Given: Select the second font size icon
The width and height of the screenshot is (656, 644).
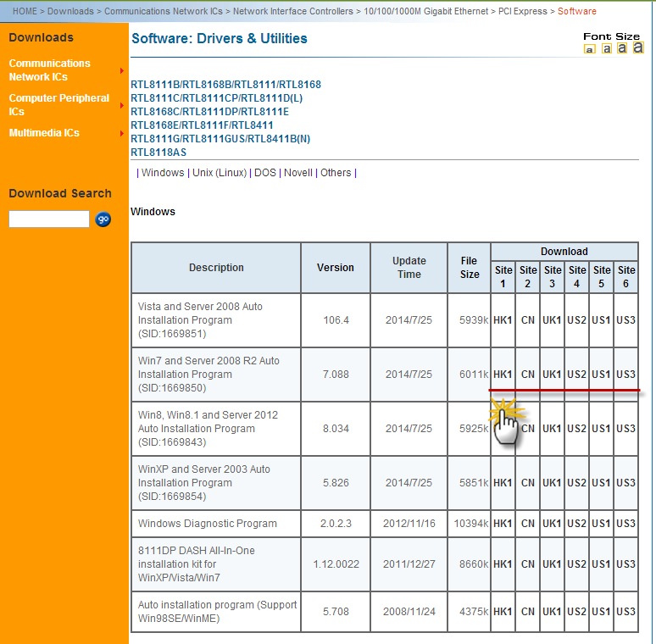Looking at the screenshot, I should point(607,48).
